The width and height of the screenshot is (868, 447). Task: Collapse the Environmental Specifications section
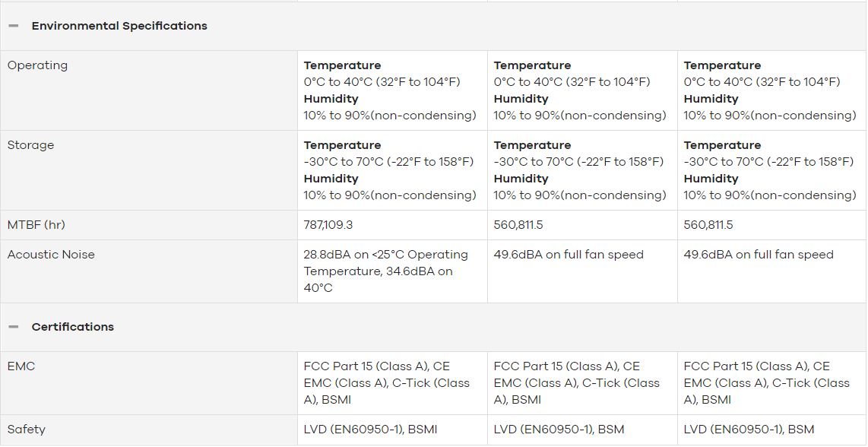[x=14, y=26]
